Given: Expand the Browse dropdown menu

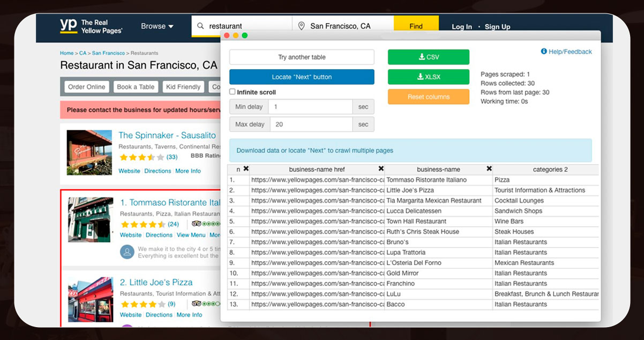Looking at the screenshot, I should click(x=157, y=26).
